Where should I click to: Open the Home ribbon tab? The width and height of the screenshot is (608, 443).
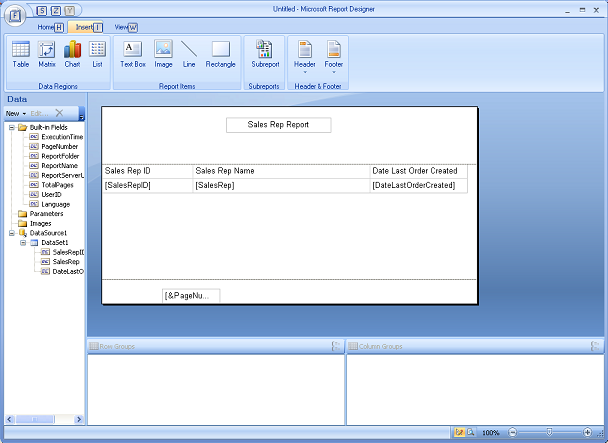50,27
